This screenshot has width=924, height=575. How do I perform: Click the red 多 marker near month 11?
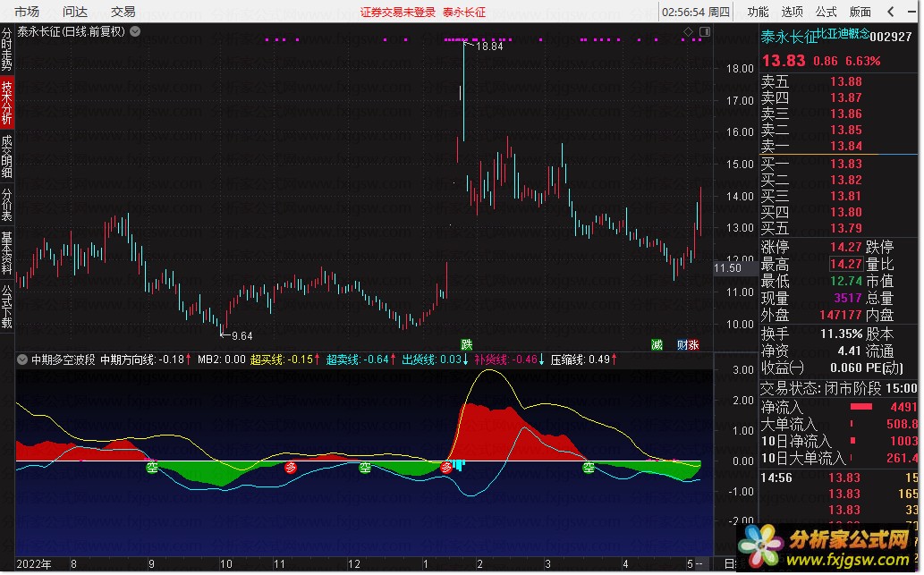291,468
